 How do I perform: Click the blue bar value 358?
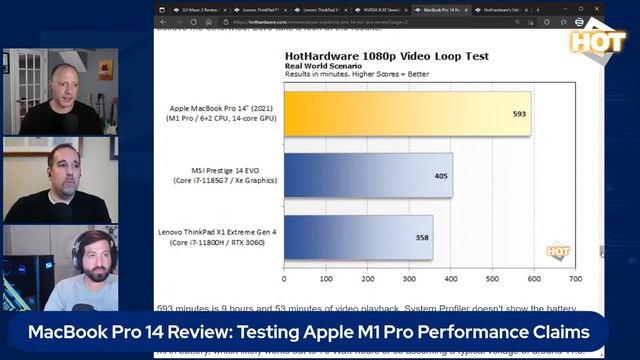(x=422, y=238)
